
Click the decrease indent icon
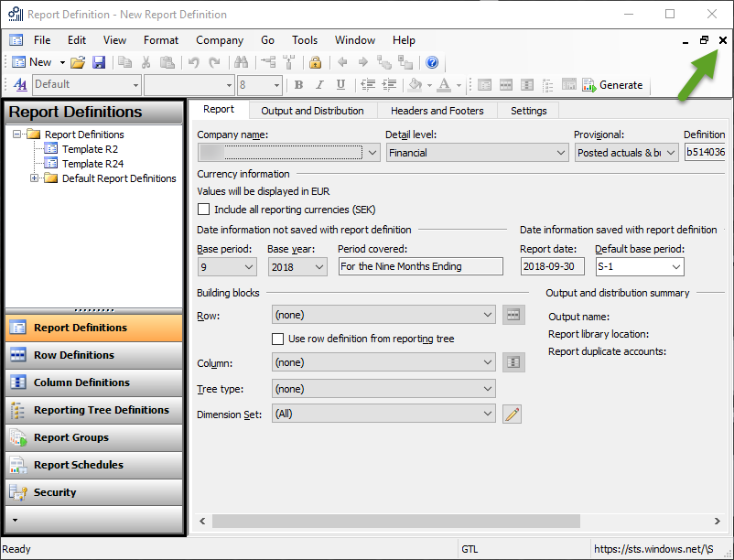[x=368, y=85]
